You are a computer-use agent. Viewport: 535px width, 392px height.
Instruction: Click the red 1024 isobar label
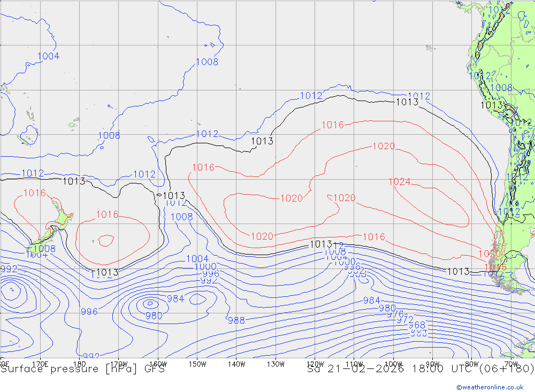pos(399,182)
